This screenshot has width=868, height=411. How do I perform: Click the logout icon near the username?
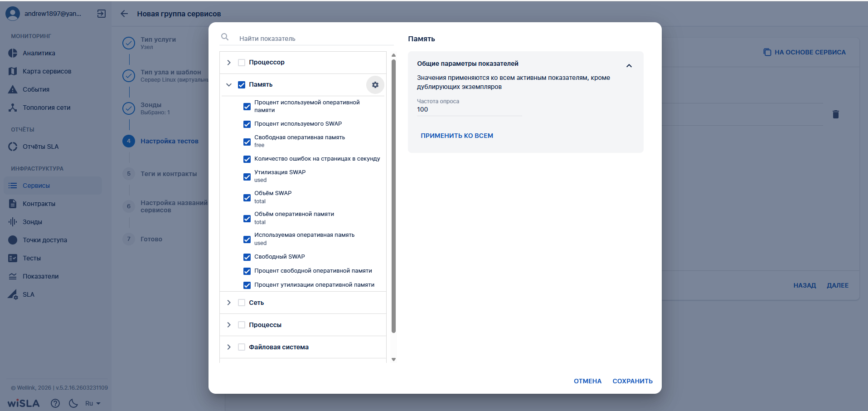point(102,14)
